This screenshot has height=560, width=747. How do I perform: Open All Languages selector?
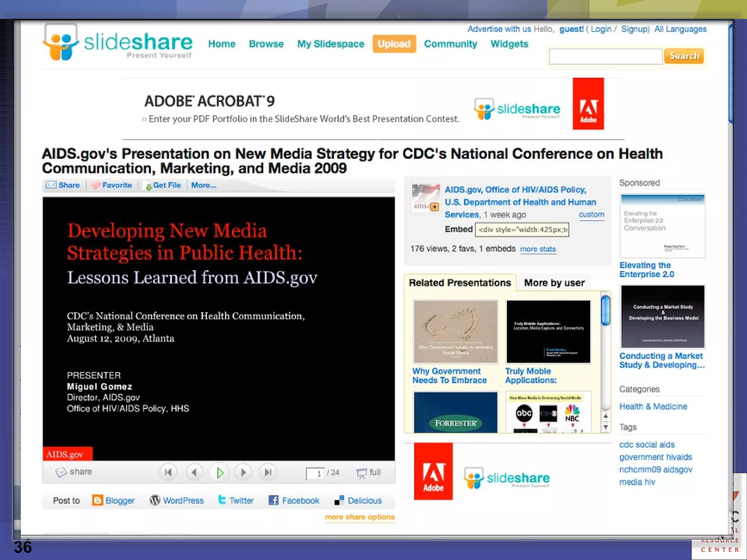[x=680, y=29]
